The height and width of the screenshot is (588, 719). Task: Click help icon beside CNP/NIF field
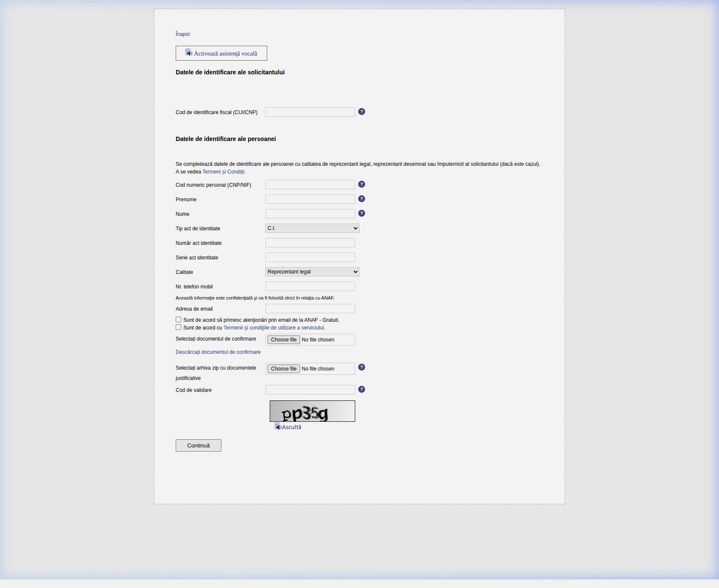(x=362, y=184)
